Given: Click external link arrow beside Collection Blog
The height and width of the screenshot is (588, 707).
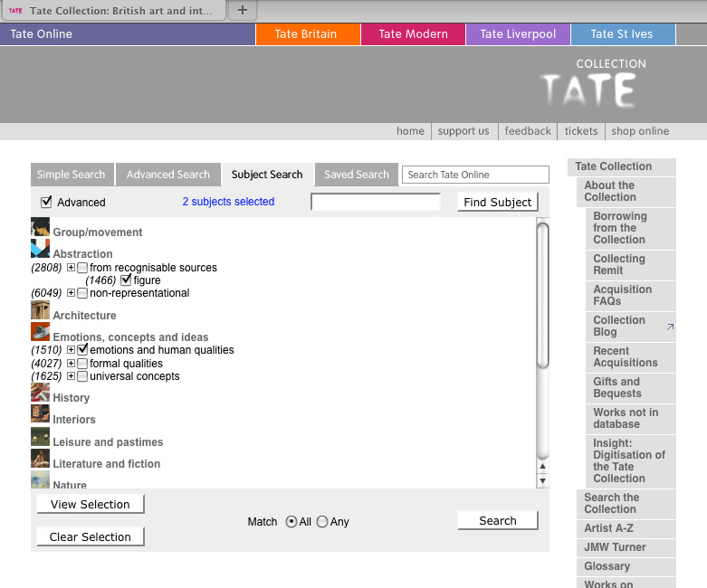Looking at the screenshot, I should [x=670, y=327].
